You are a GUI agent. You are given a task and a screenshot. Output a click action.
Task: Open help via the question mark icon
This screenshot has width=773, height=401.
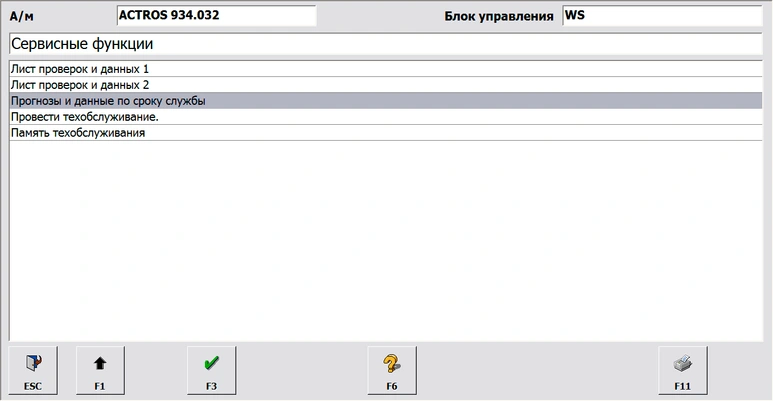point(391,364)
